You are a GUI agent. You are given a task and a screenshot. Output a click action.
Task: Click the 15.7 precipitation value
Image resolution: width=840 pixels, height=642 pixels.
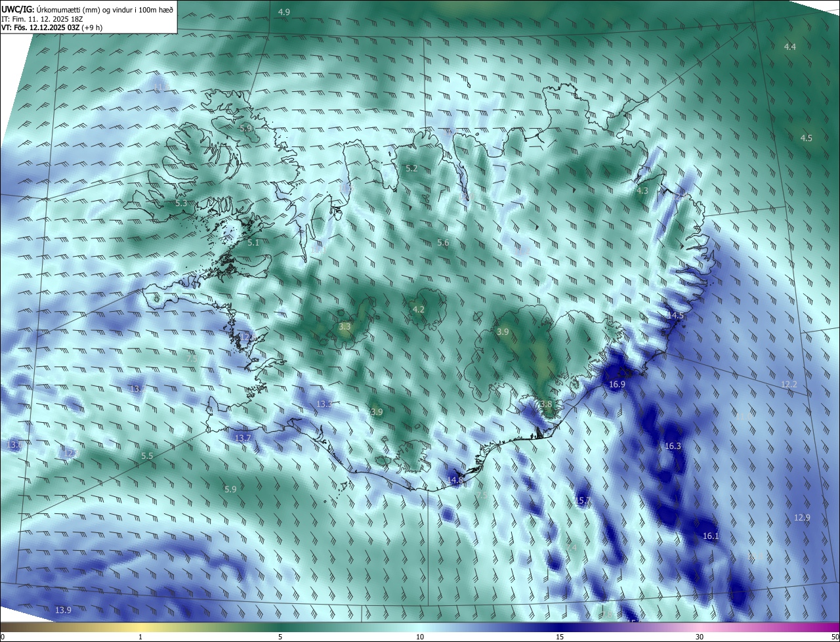click(x=583, y=502)
